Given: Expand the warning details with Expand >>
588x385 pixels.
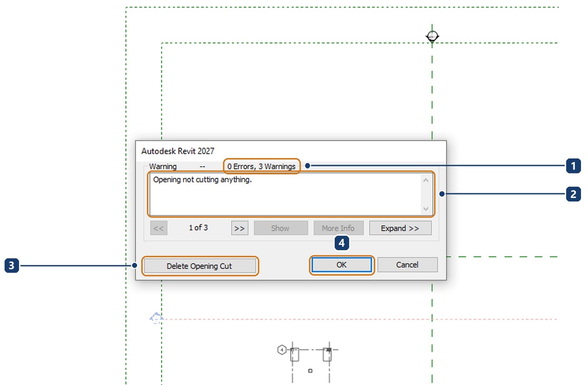Looking at the screenshot, I should (x=400, y=228).
